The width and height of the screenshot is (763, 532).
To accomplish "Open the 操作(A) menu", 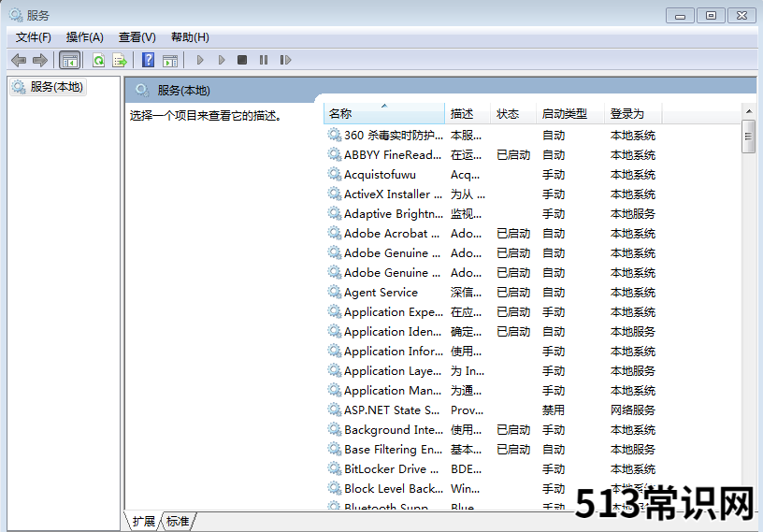I will (85, 37).
